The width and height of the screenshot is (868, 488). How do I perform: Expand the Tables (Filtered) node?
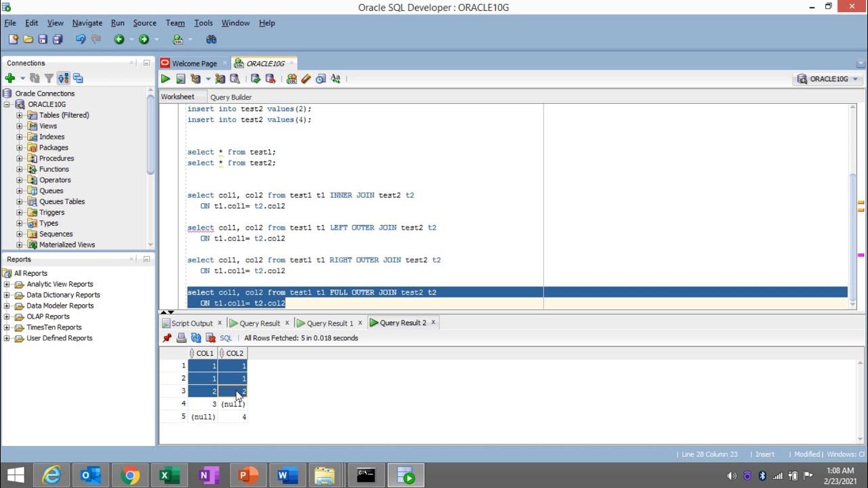pyautogui.click(x=20, y=115)
